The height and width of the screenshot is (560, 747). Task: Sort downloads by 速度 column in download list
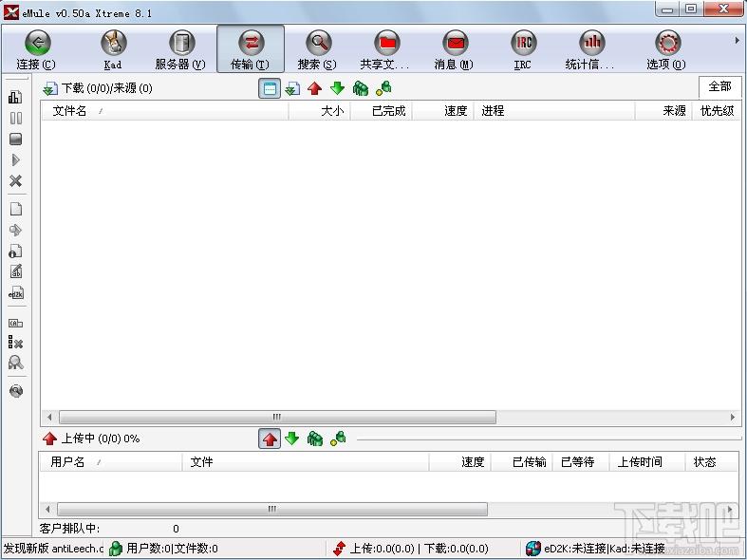click(443, 111)
